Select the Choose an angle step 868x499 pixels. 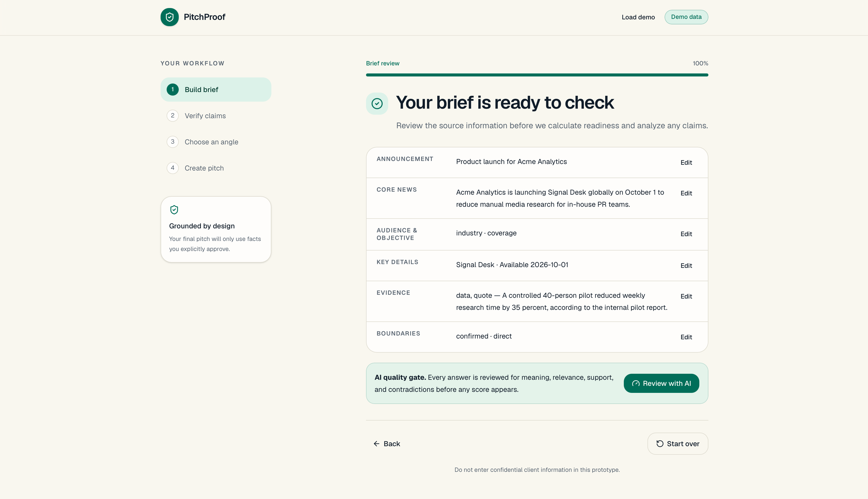click(216, 142)
